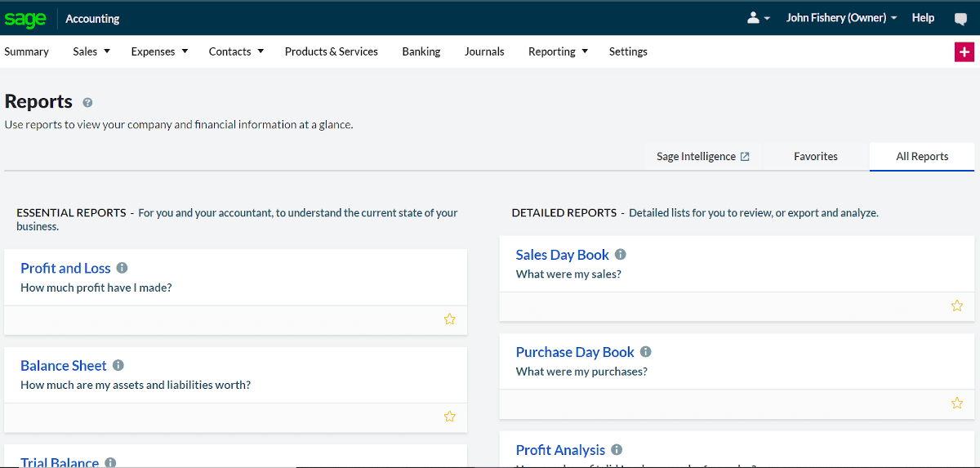Screen dimensions: 980x468
Task: Open the Purchase Day Book report
Action: click(575, 352)
